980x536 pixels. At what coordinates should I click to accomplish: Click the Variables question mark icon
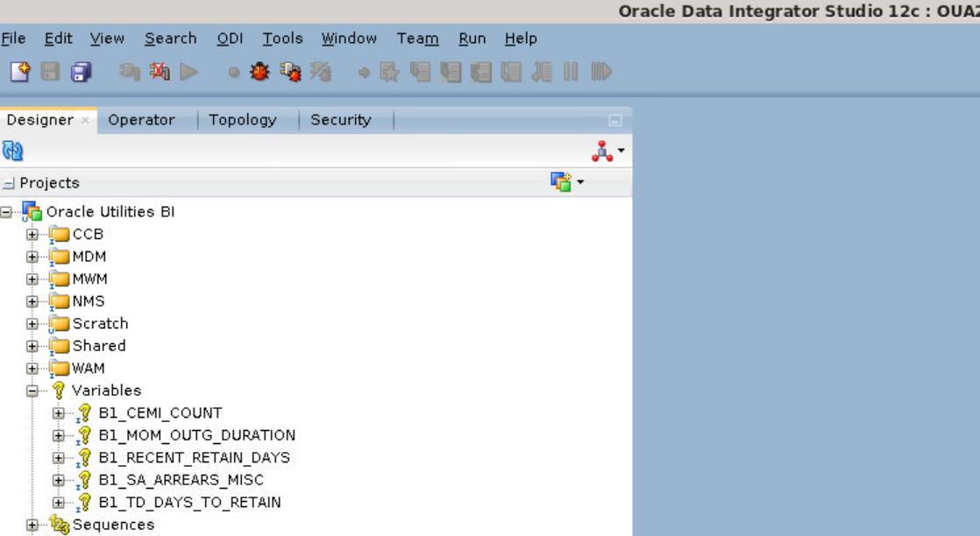pos(59,391)
